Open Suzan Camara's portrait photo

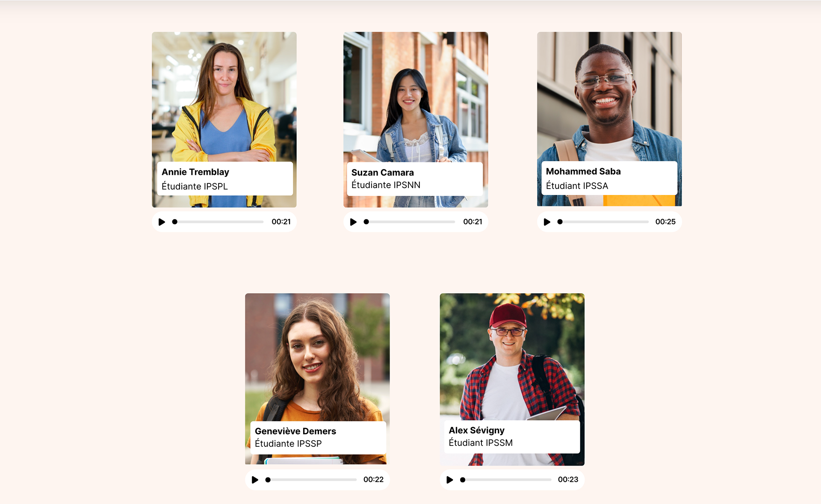pyautogui.click(x=416, y=97)
